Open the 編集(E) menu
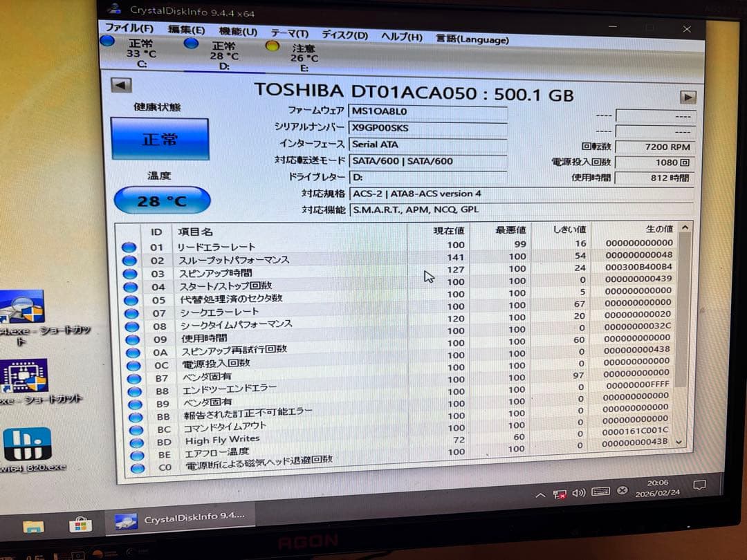The image size is (747, 560). pyautogui.click(x=186, y=30)
